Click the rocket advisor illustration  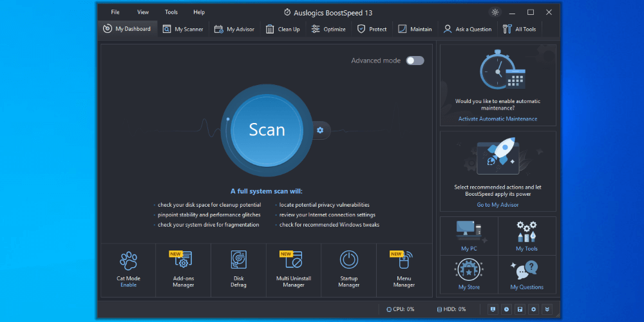tap(498, 156)
